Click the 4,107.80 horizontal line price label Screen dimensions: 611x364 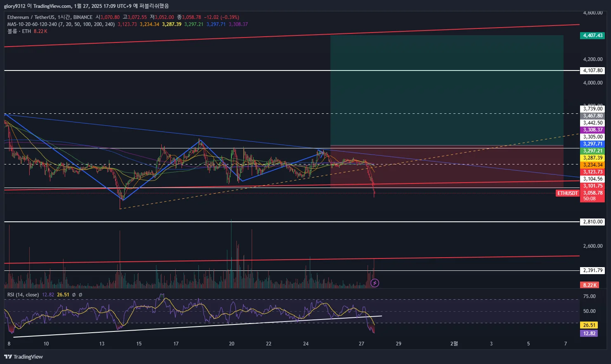pyautogui.click(x=593, y=70)
